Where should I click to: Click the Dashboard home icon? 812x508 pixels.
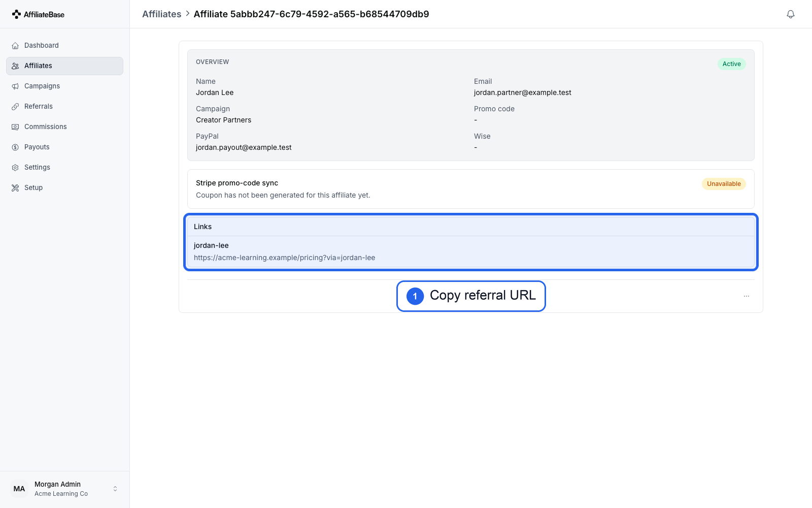(x=15, y=46)
